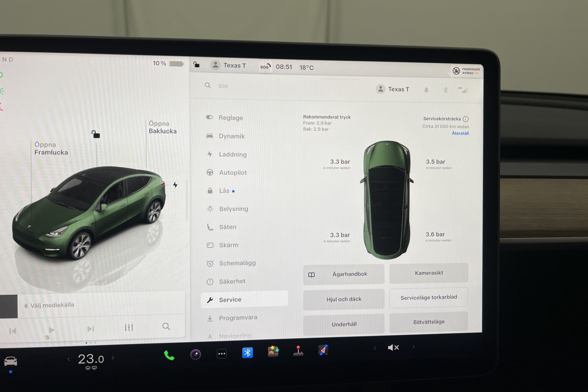Toggle the padlock above the car
Viewport: 588px width, 392px height.
tap(96, 134)
